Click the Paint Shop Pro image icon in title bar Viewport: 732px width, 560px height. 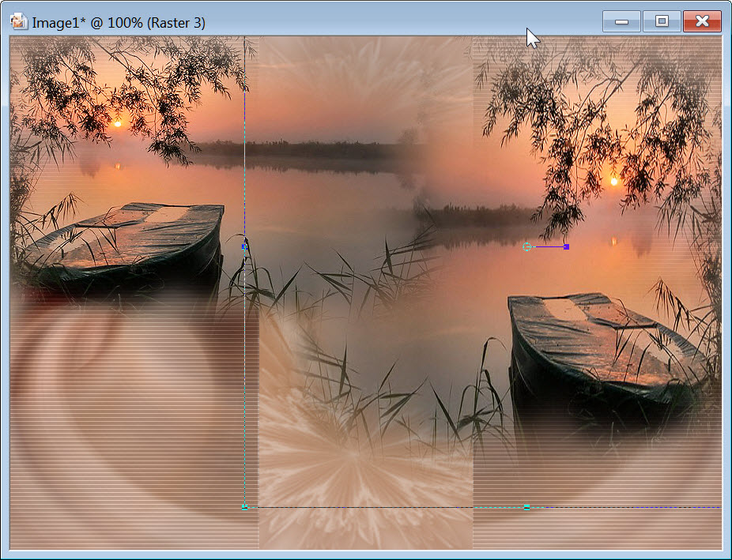pyautogui.click(x=19, y=22)
